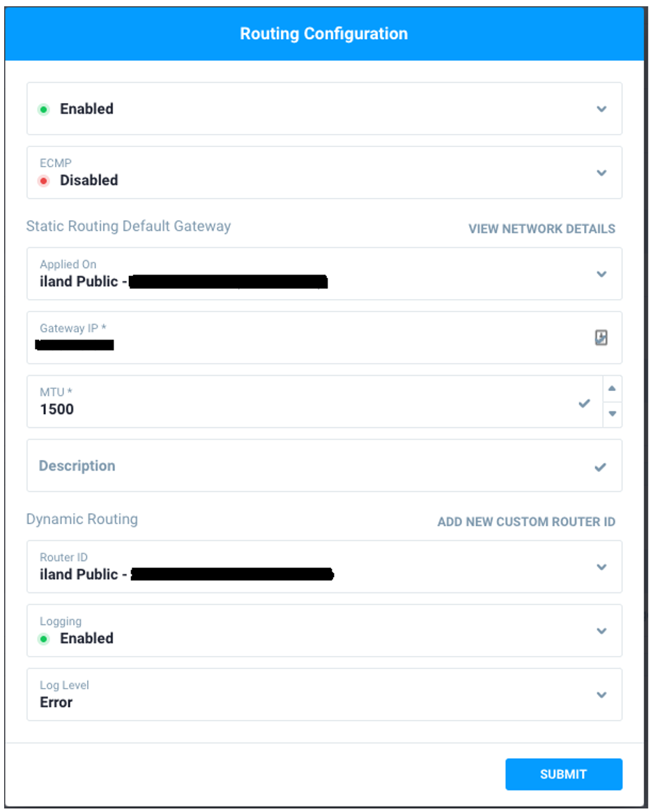The height and width of the screenshot is (812, 651).
Task: Click the Description field checkmark icon
Action: pos(600,467)
